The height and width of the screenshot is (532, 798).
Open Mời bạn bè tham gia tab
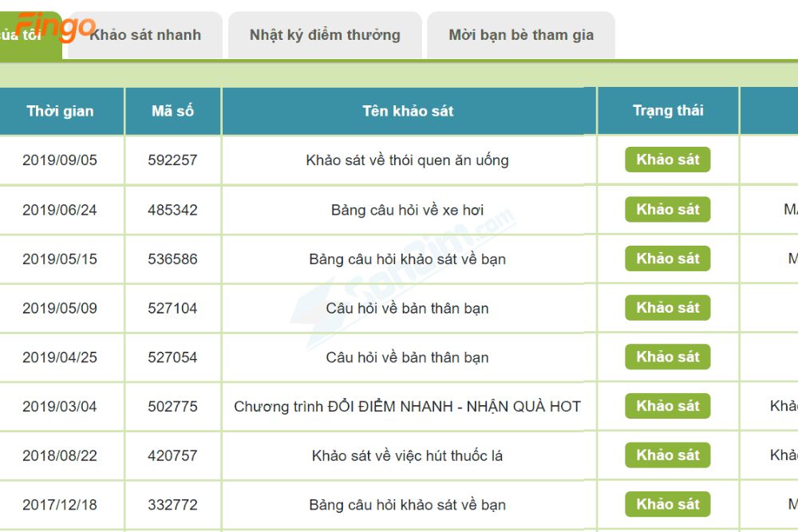click(521, 34)
